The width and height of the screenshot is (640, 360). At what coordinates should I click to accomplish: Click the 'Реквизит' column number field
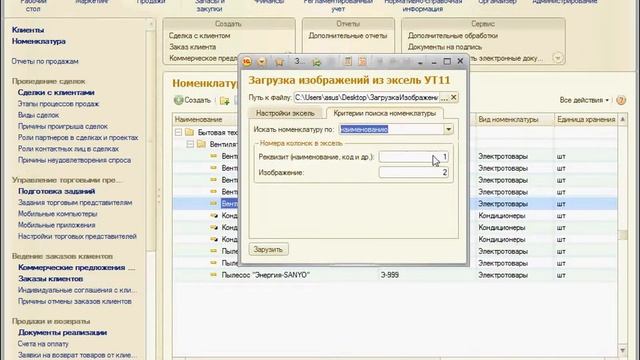point(413,157)
